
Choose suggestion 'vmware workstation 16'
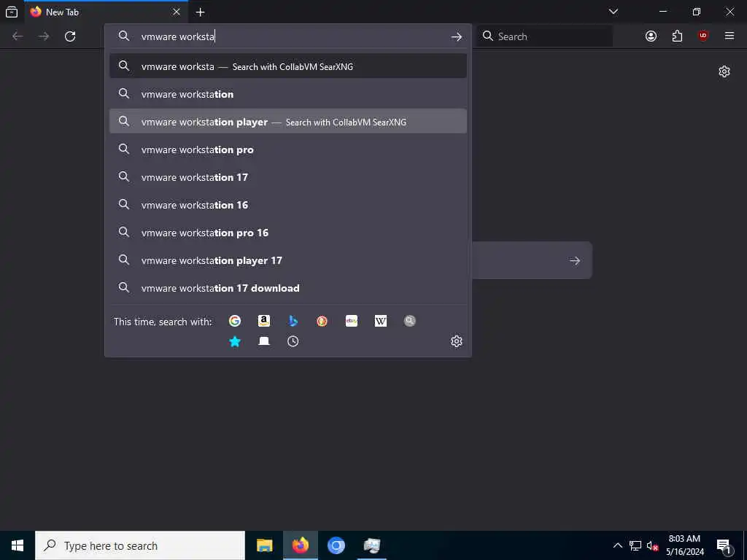click(x=287, y=205)
